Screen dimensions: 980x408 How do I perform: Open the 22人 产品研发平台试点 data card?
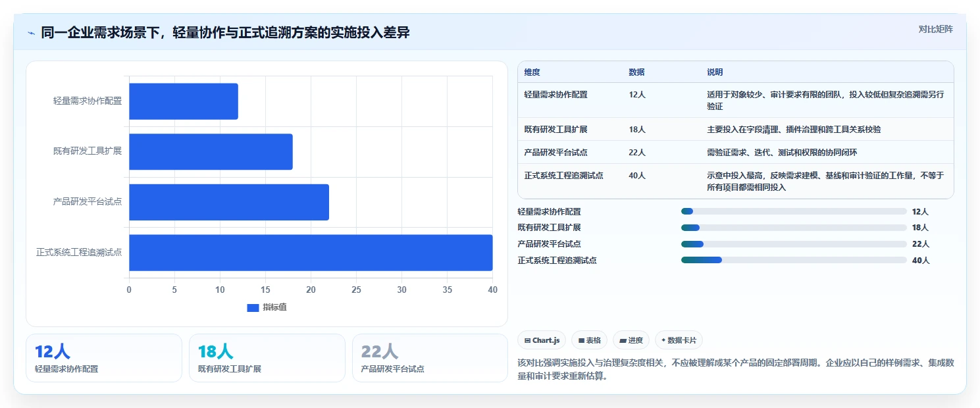coord(430,358)
